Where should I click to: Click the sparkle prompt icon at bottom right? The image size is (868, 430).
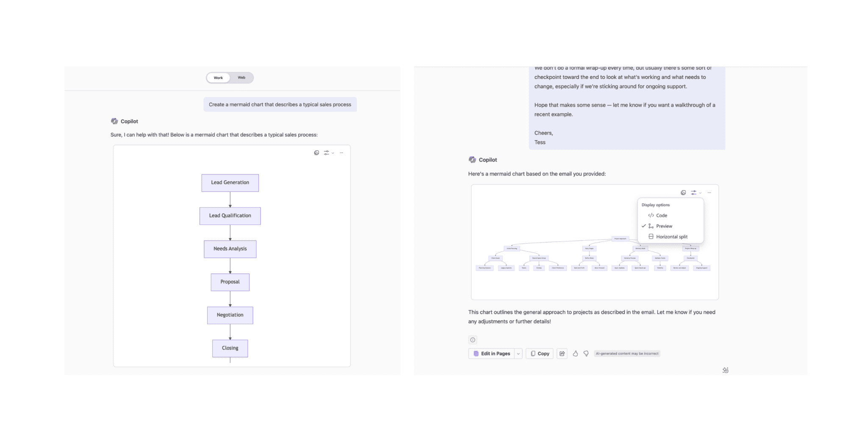click(725, 370)
